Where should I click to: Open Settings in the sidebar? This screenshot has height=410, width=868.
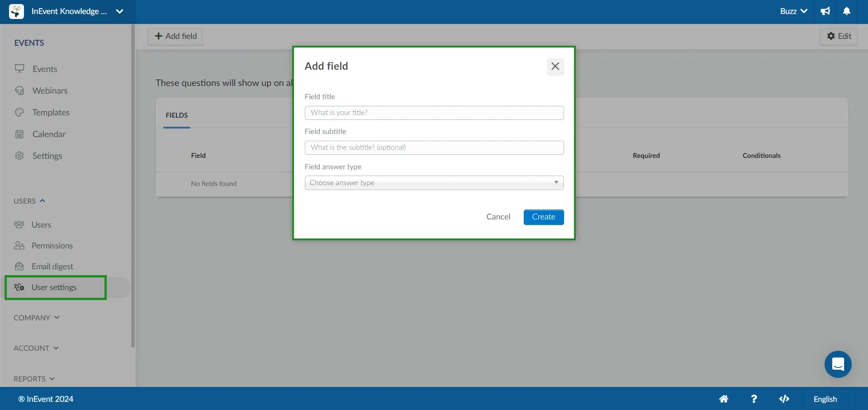tap(47, 156)
